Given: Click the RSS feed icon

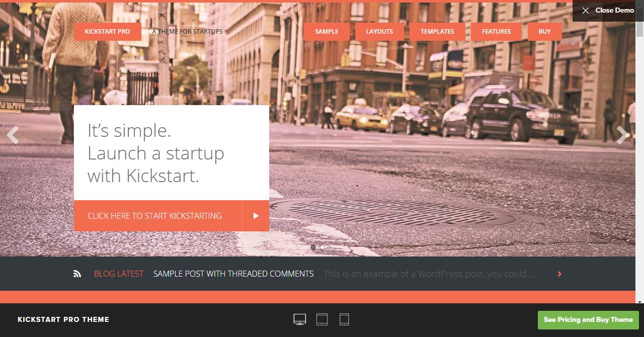Looking at the screenshot, I should pos(77,274).
